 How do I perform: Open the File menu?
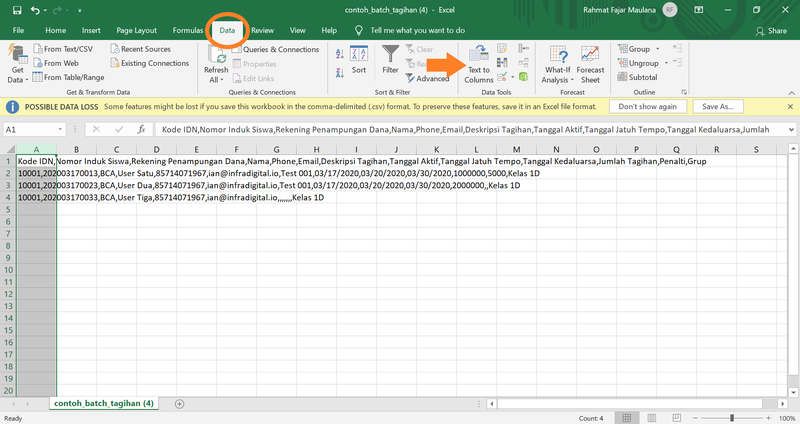tap(18, 31)
